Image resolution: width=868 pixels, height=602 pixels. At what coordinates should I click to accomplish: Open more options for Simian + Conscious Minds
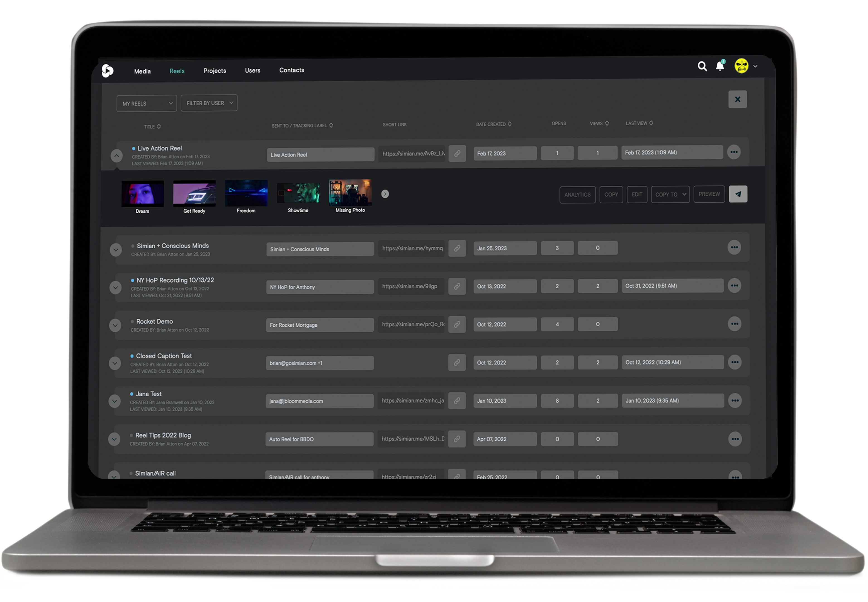(x=734, y=247)
